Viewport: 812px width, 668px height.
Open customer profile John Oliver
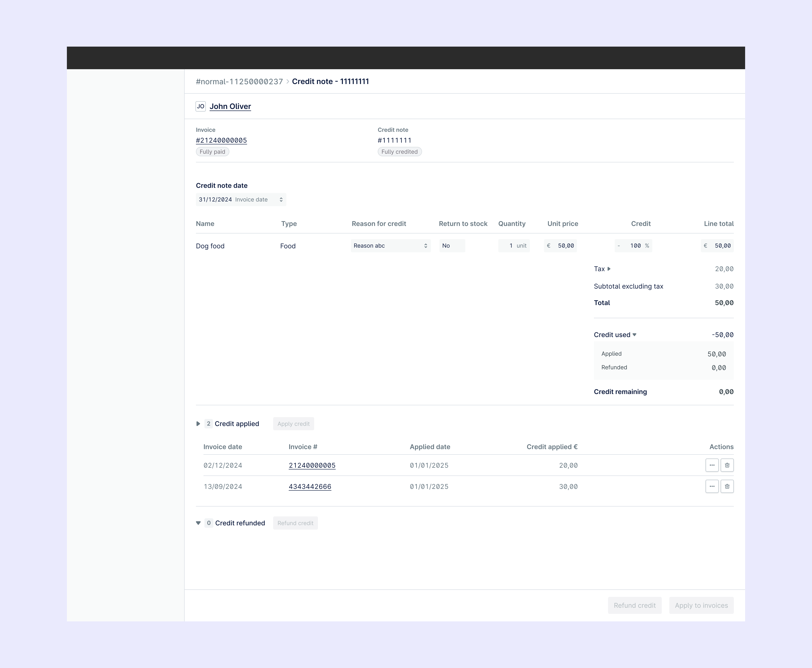click(x=230, y=106)
